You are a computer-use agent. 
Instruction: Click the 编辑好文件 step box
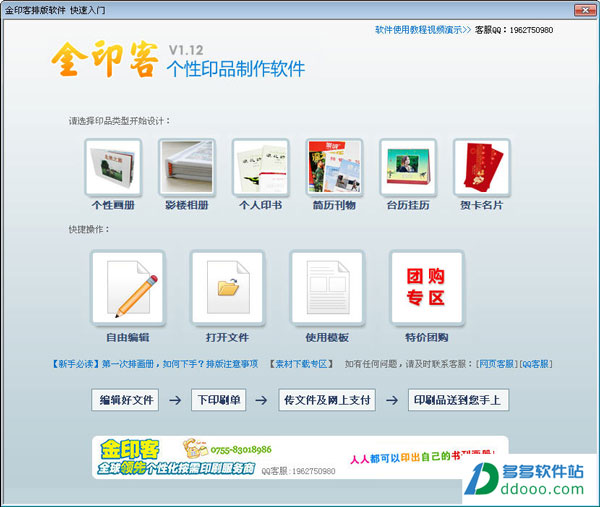(x=125, y=400)
